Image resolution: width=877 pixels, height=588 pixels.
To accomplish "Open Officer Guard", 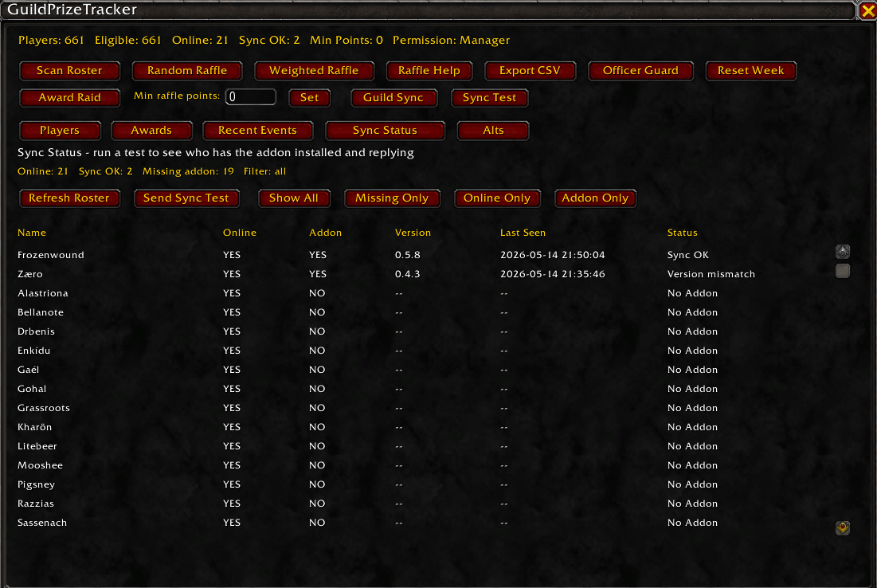I will (x=640, y=70).
